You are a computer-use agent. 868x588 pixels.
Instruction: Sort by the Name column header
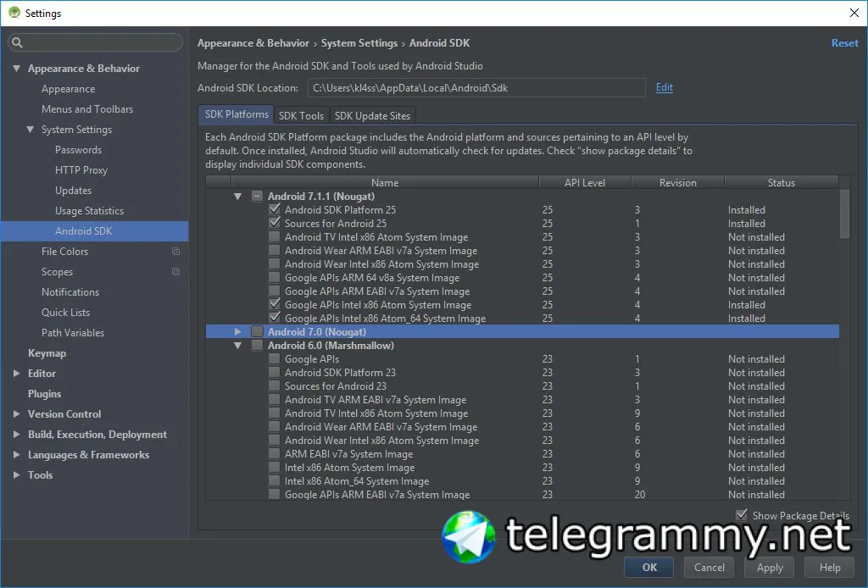pyautogui.click(x=385, y=182)
